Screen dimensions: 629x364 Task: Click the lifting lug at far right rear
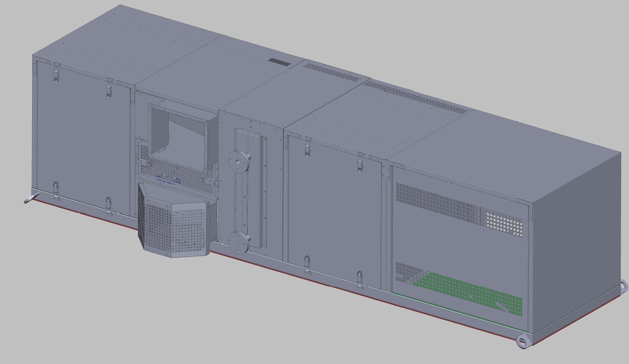click(624, 285)
